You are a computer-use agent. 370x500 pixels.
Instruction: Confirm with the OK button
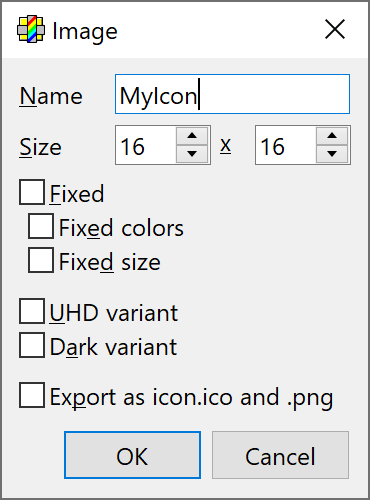(x=132, y=455)
